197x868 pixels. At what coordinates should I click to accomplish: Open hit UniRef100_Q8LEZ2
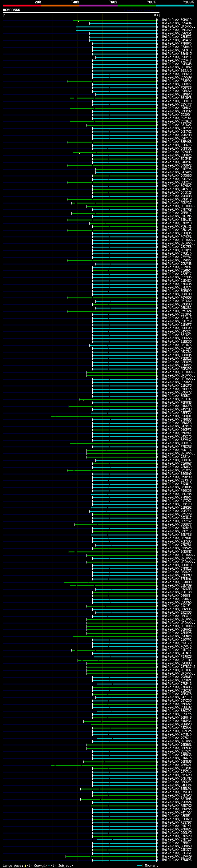176,37
